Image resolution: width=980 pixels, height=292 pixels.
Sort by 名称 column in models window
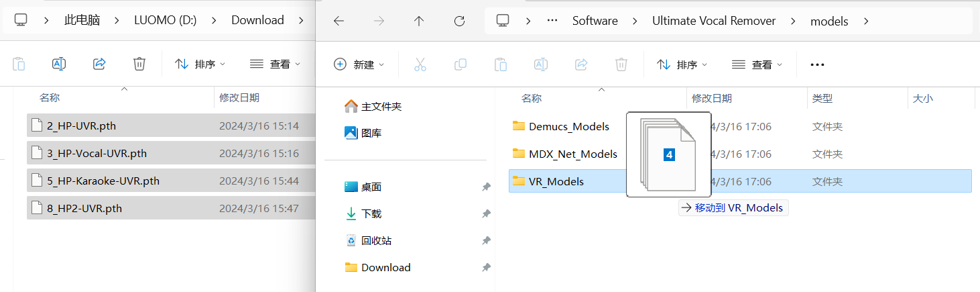532,99
